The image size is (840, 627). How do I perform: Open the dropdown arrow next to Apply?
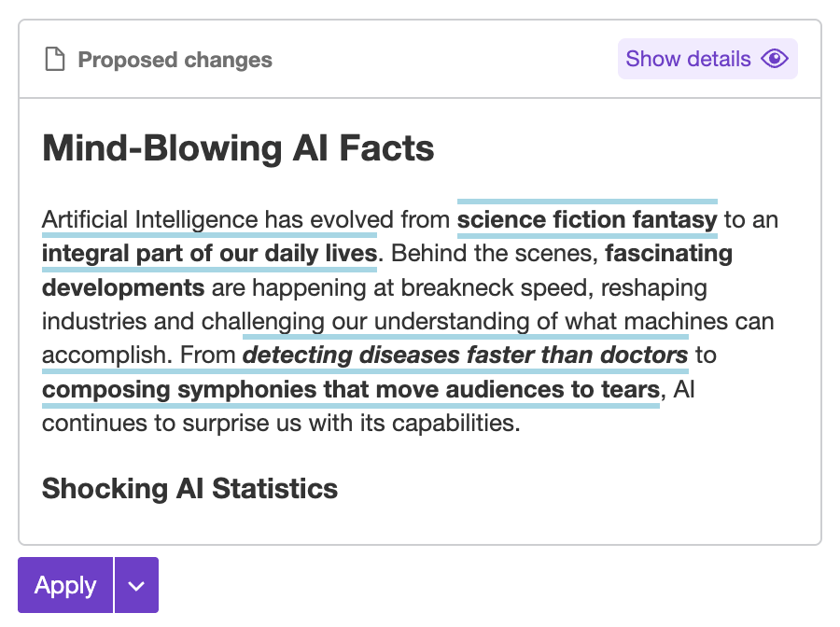[136, 586]
